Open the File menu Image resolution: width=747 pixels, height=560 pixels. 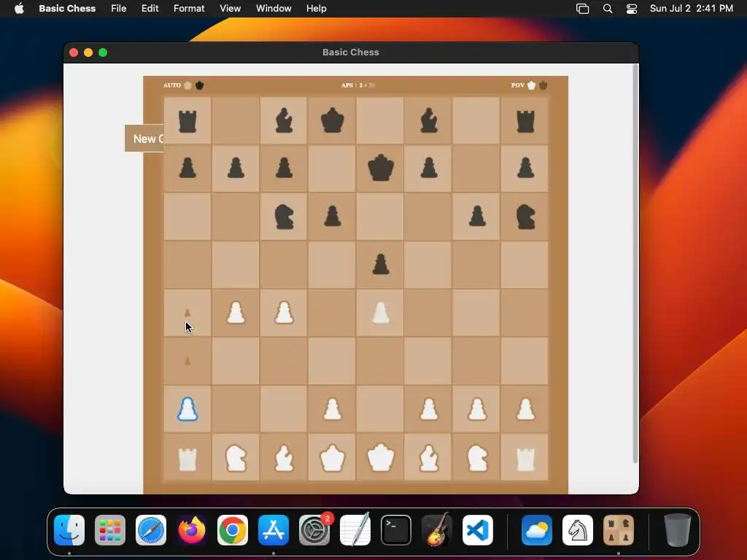119,8
